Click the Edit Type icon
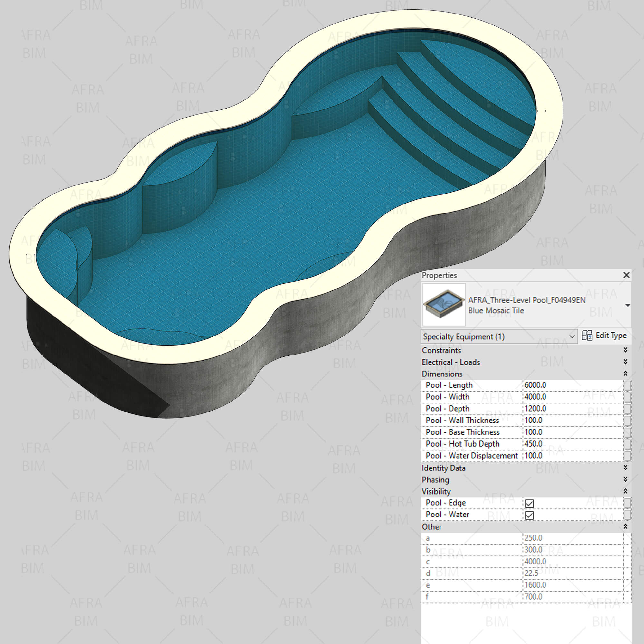 [x=587, y=335]
